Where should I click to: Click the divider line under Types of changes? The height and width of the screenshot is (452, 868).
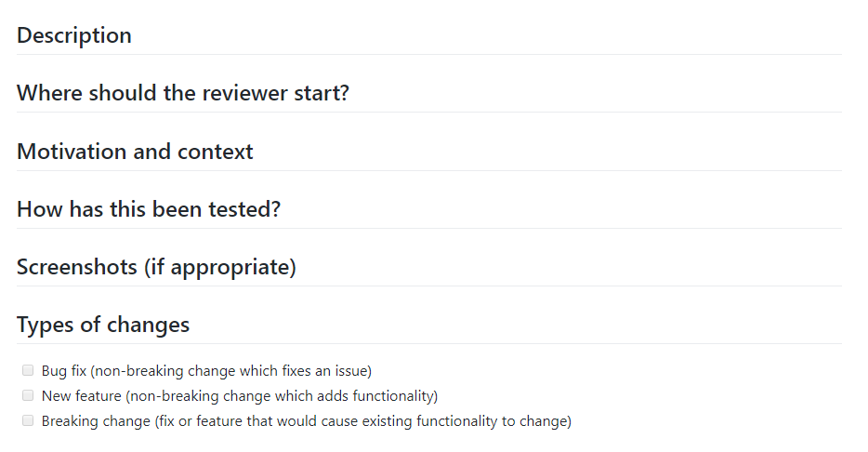pyautogui.click(x=429, y=344)
